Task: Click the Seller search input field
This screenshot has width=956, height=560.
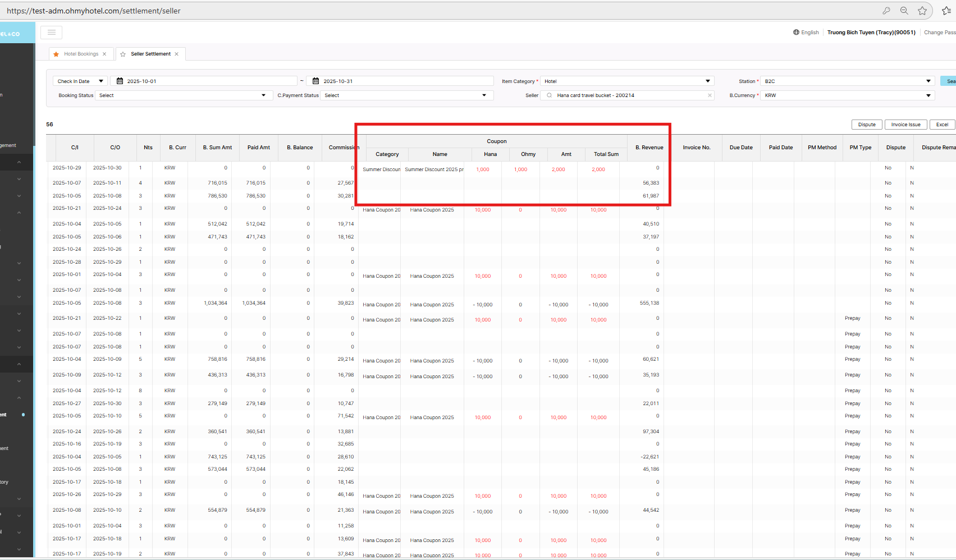Action: coord(629,95)
